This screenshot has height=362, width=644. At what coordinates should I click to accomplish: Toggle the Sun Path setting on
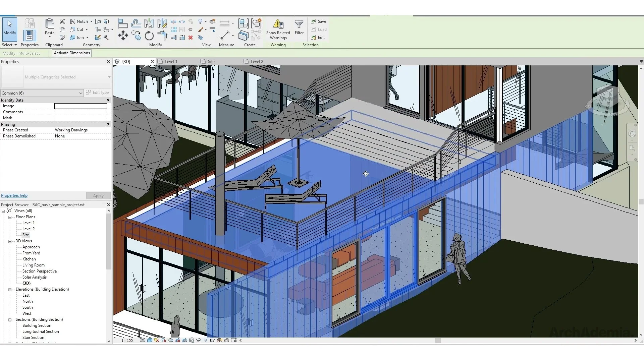tap(156, 340)
